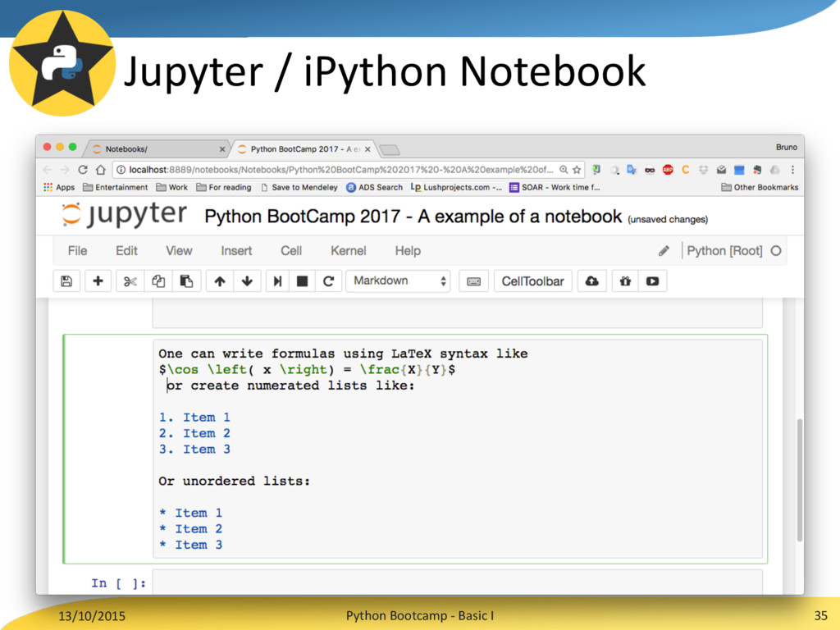This screenshot has width=840, height=630.
Task: Click the AdBlock Plus extension icon
Action: [x=668, y=170]
